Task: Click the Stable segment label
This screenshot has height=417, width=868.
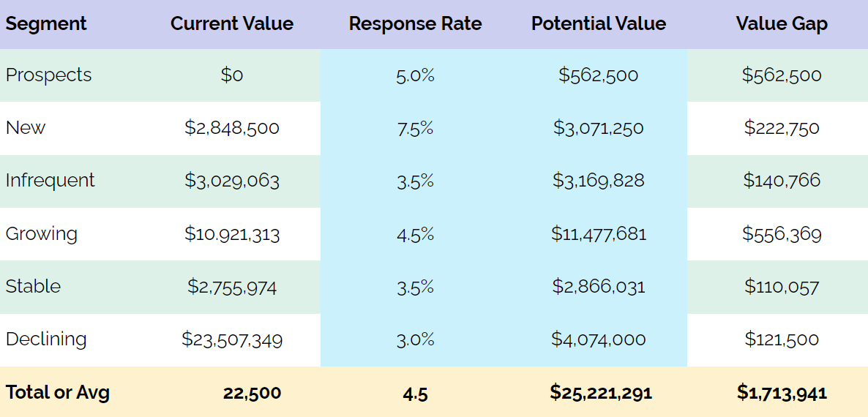Action: (x=33, y=287)
